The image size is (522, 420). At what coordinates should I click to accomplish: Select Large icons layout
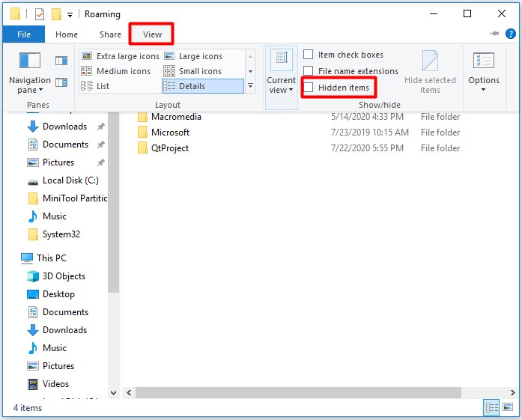pos(194,56)
